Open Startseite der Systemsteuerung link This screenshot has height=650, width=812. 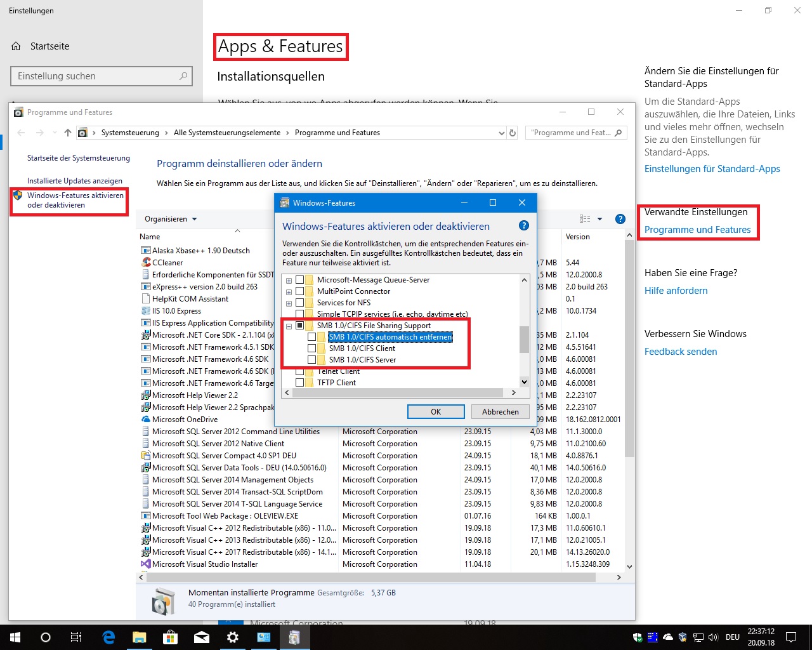[79, 158]
